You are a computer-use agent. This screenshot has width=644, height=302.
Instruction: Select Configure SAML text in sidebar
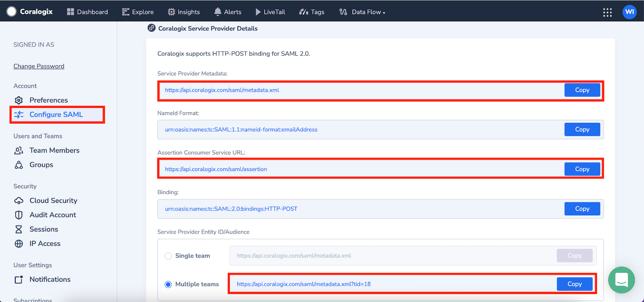point(56,115)
